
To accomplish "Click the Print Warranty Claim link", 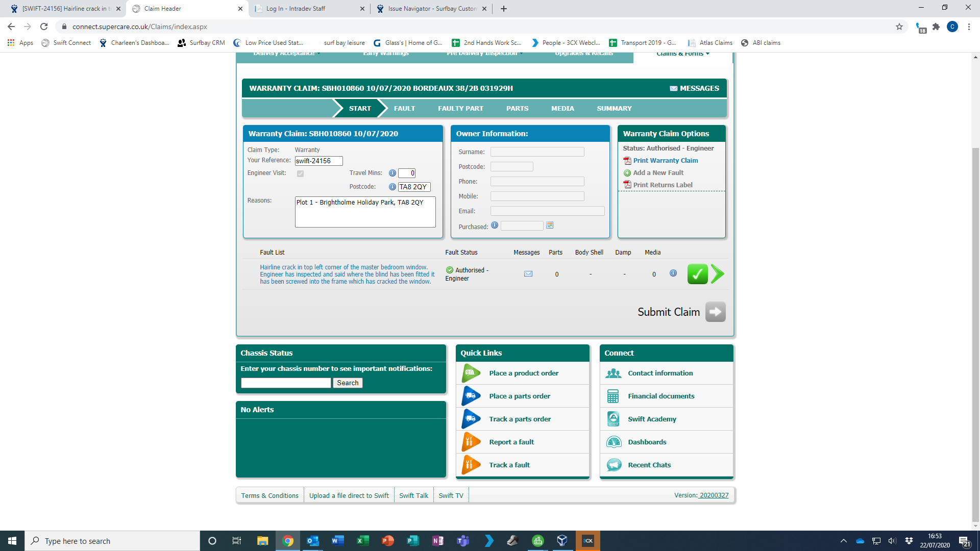I will (x=665, y=160).
